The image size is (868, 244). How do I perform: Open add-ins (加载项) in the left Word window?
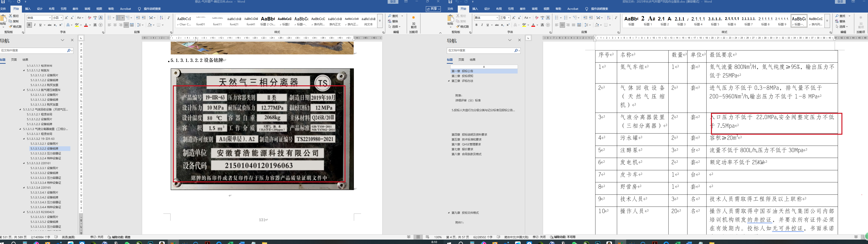click(413, 22)
